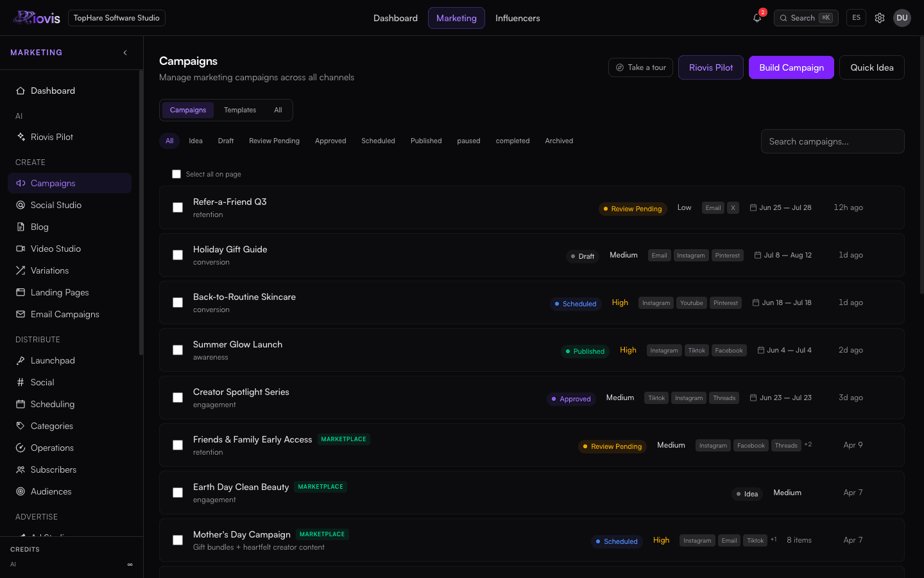
Task: Open Riovis Pilot sparkle icon in sidebar
Action: pos(21,137)
